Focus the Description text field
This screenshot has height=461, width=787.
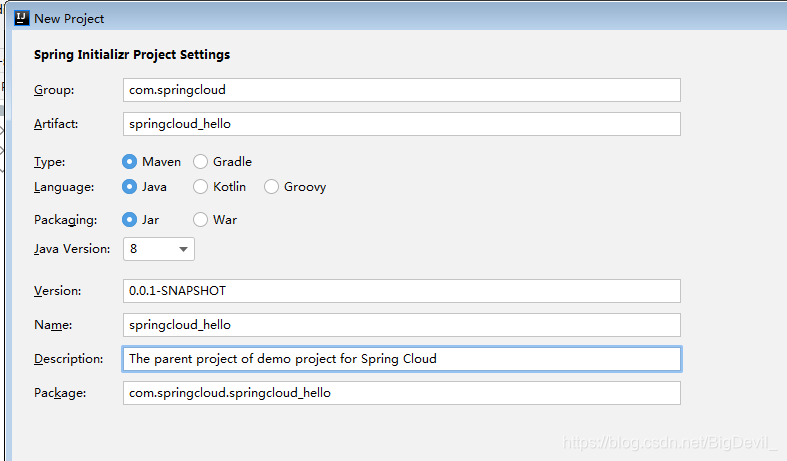coord(402,359)
